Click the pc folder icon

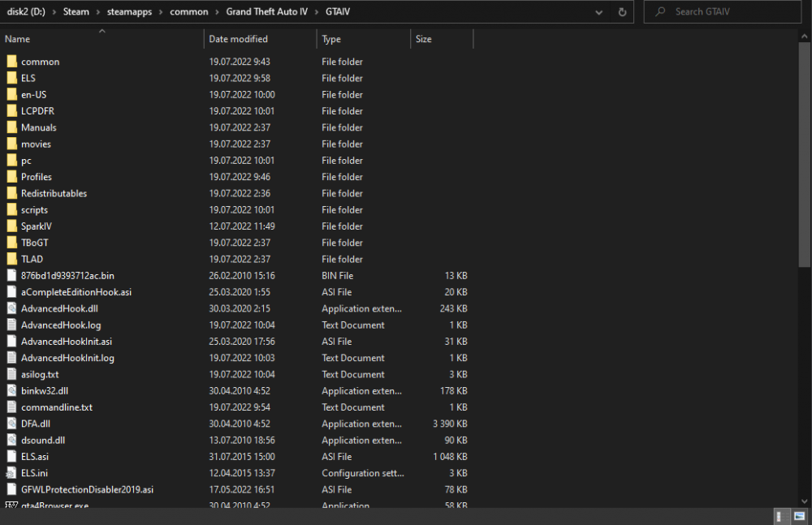pos(12,161)
